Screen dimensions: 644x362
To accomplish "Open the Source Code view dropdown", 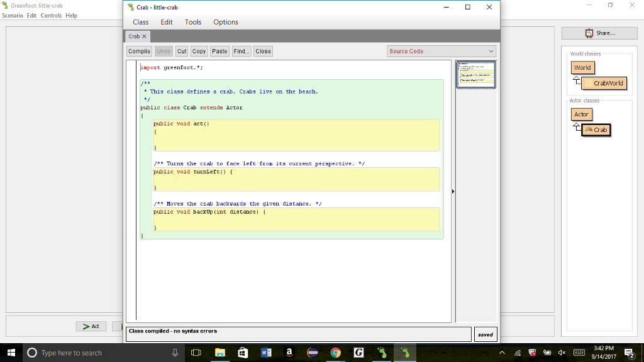I will (440, 51).
